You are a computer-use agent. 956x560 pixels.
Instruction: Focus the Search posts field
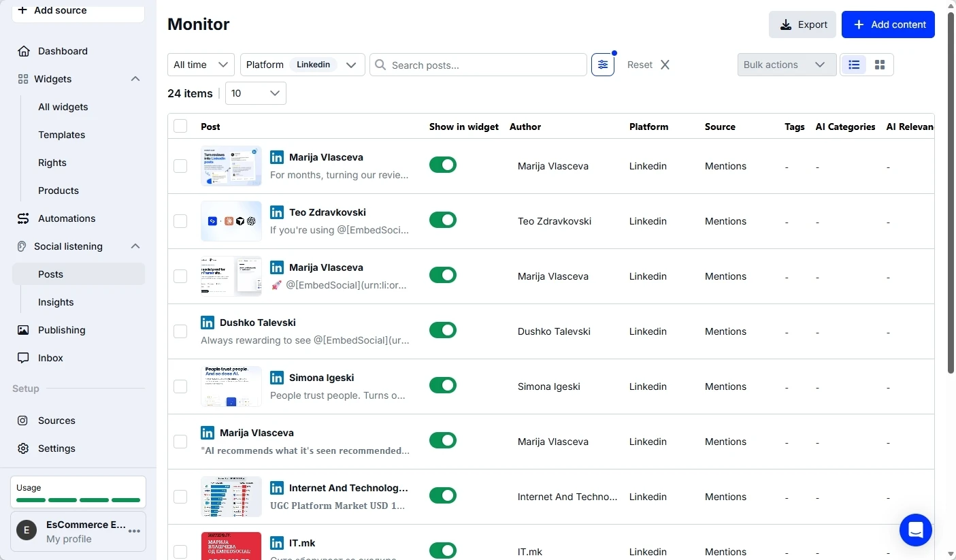pos(478,65)
